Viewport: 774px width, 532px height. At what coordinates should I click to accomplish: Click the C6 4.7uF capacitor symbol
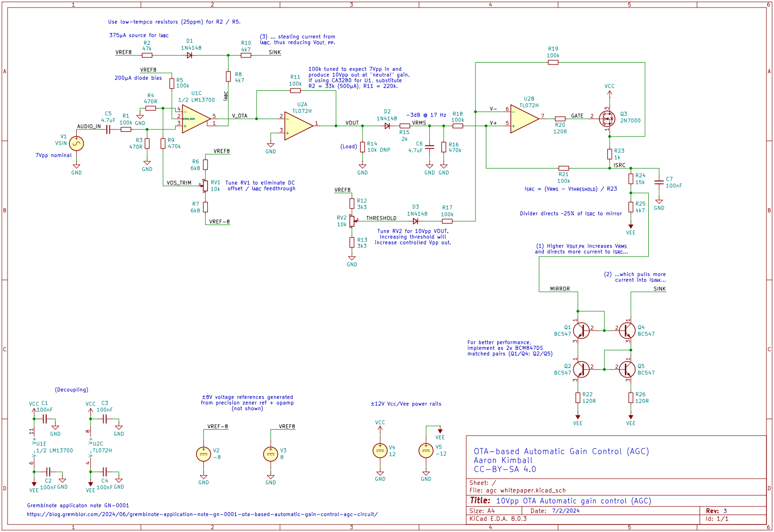pyautogui.click(x=429, y=147)
